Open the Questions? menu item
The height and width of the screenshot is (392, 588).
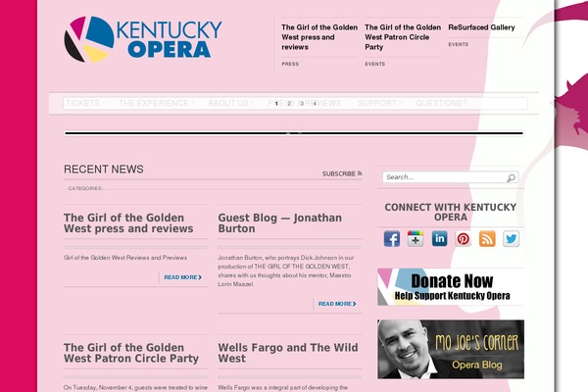click(441, 103)
